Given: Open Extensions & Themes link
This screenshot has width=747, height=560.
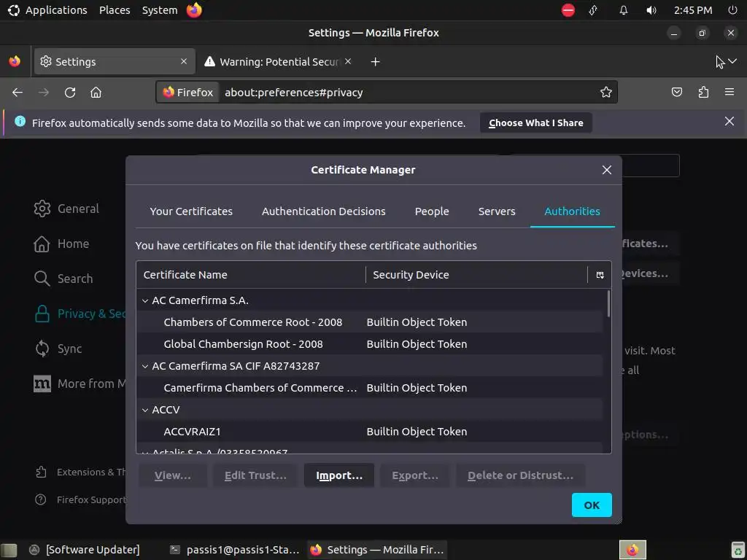Looking at the screenshot, I should click(x=80, y=472).
